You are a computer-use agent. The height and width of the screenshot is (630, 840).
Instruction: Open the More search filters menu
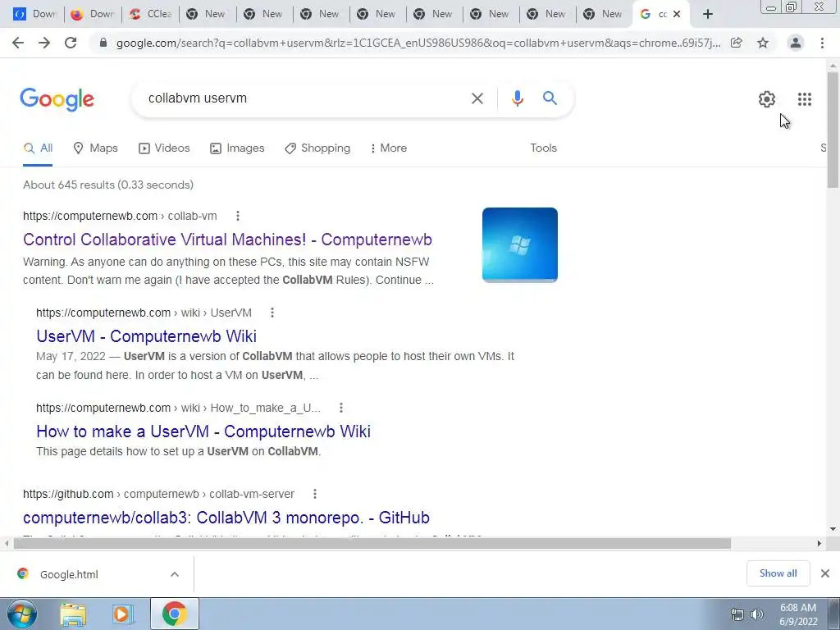coord(388,148)
